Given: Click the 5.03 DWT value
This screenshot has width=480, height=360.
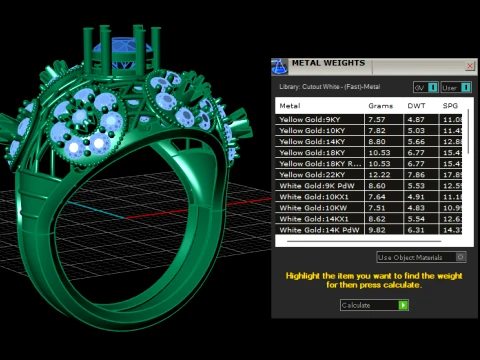Looking at the screenshot, I should (x=416, y=131).
